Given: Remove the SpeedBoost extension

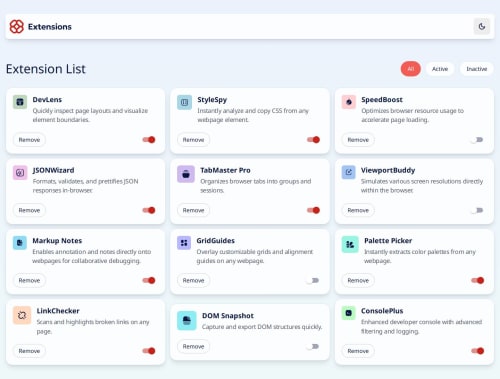Looking at the screenshot, I should (358, 140).
